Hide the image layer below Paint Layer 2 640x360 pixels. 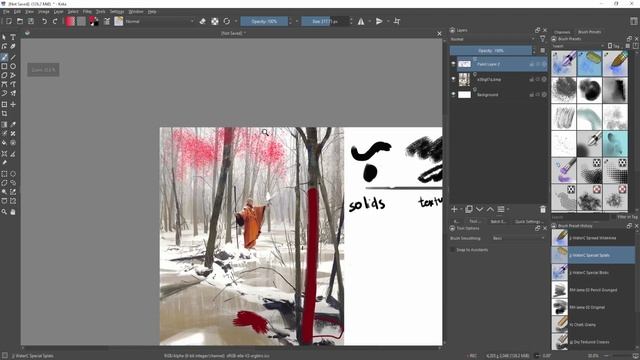point(453,79)
